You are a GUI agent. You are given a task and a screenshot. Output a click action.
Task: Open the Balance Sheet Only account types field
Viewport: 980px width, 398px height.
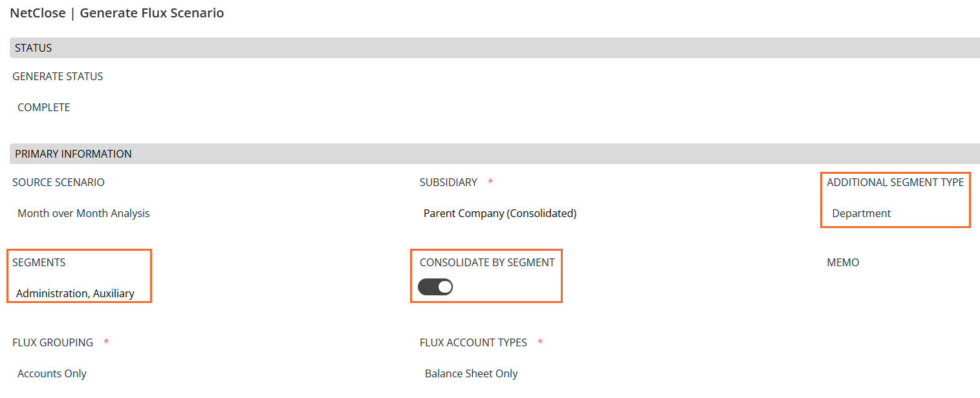click(x=471, y=373)
